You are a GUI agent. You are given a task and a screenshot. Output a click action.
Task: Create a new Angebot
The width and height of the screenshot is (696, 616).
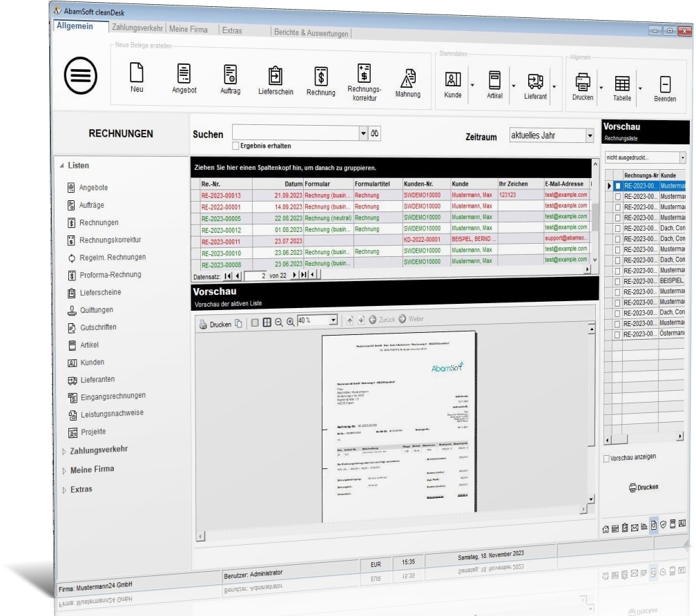184,79
